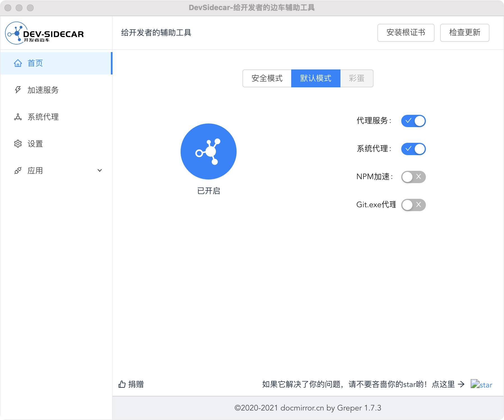Click the 给开发者的辅助工具 header text
The width and height of the screenshot is (504, 420).
coord(156,33)
